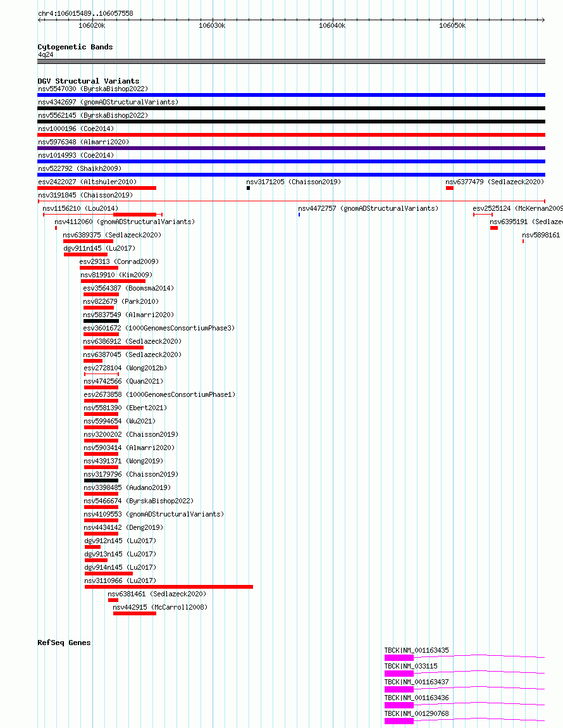Click nsv4391371 (Wong2019) label

[x=123, y=461]
